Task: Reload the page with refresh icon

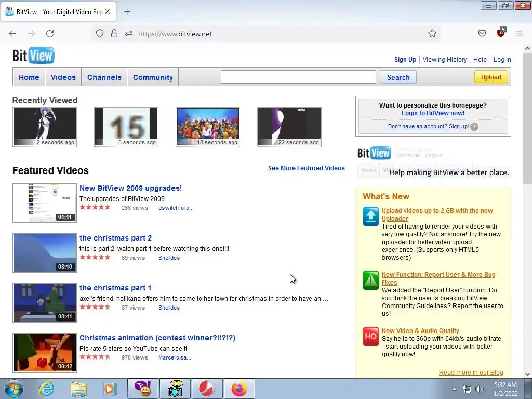Action: pos(50,34)
